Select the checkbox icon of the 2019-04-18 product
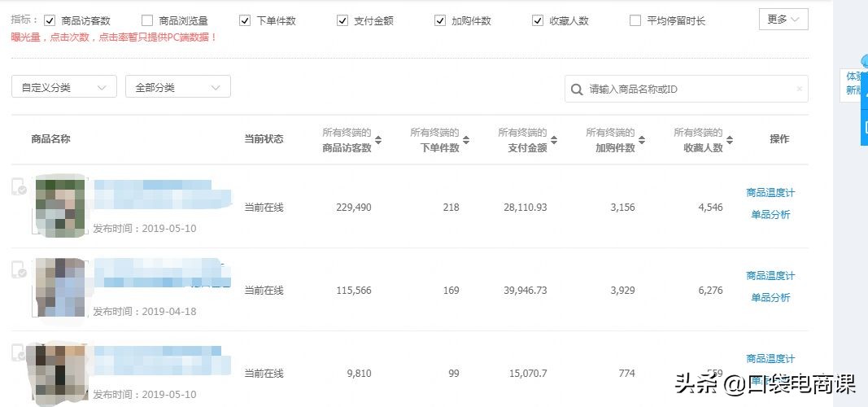Viewport: 868px width, 407px height. click(19, 270)
